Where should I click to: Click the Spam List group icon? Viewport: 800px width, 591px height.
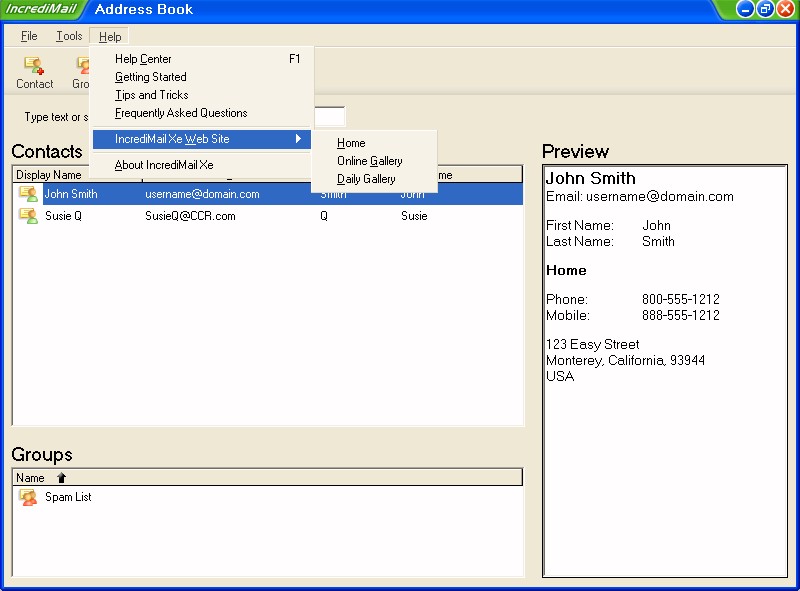click(x=28, y=497)
